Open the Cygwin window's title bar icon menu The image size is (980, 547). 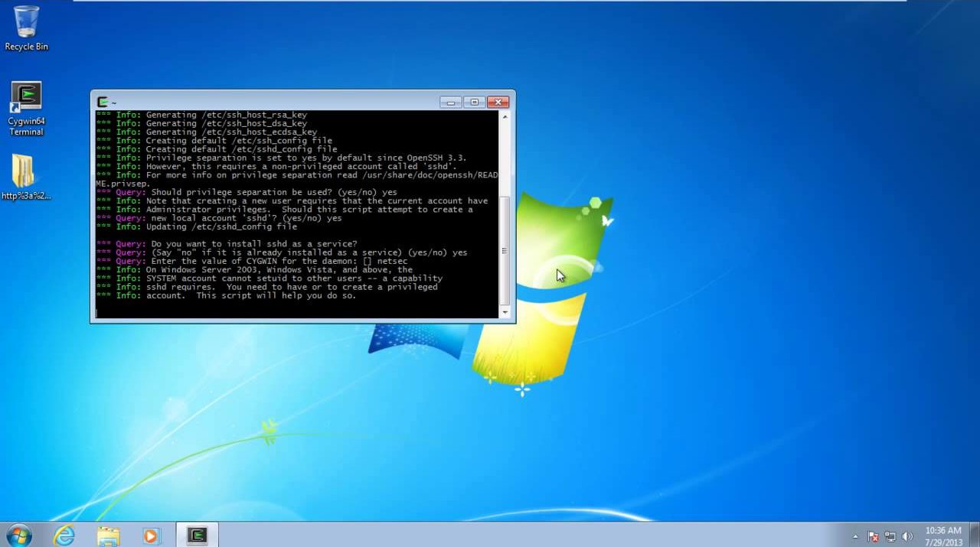[x=103, y=102]
